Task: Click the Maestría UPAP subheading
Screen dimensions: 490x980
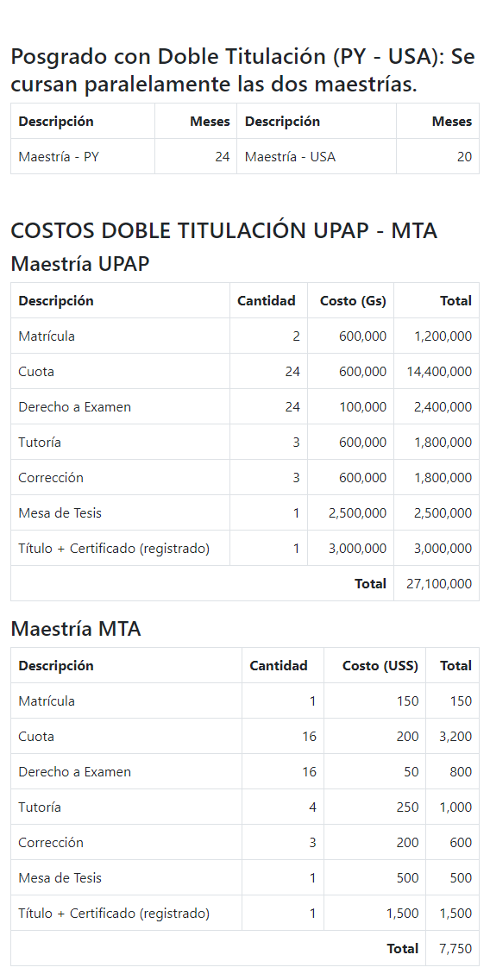Action: click(80, 264)
